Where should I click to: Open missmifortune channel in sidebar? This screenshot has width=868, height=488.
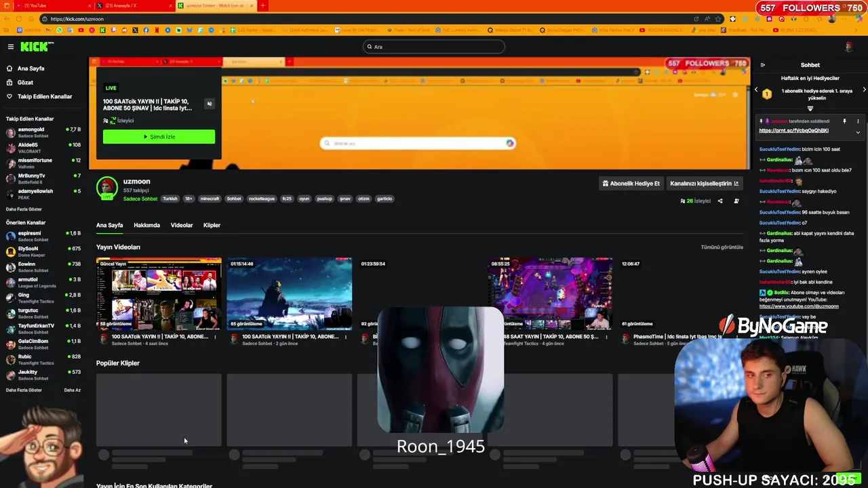(x=42, y=163)
